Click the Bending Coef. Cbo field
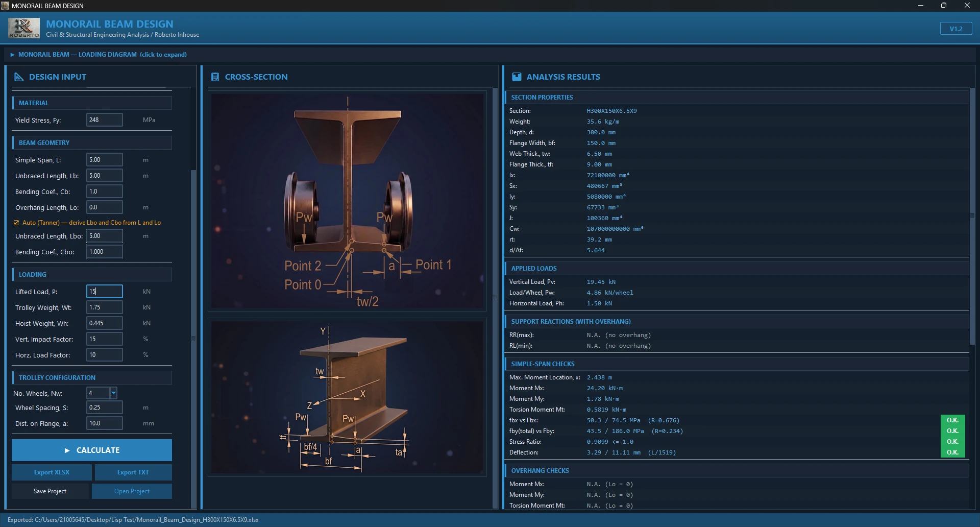 (x=105, y=252)
